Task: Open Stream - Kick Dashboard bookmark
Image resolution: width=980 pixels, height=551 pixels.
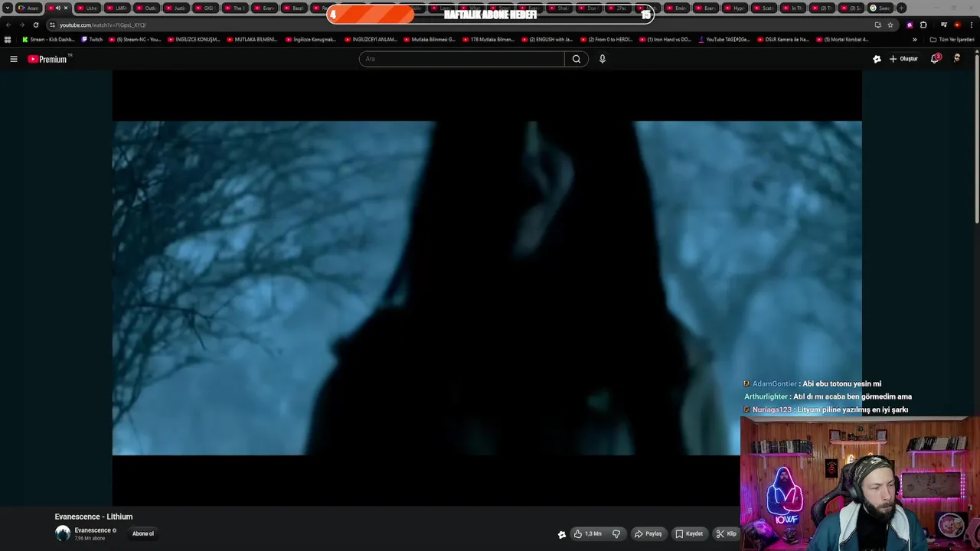Action: point(48,39)
